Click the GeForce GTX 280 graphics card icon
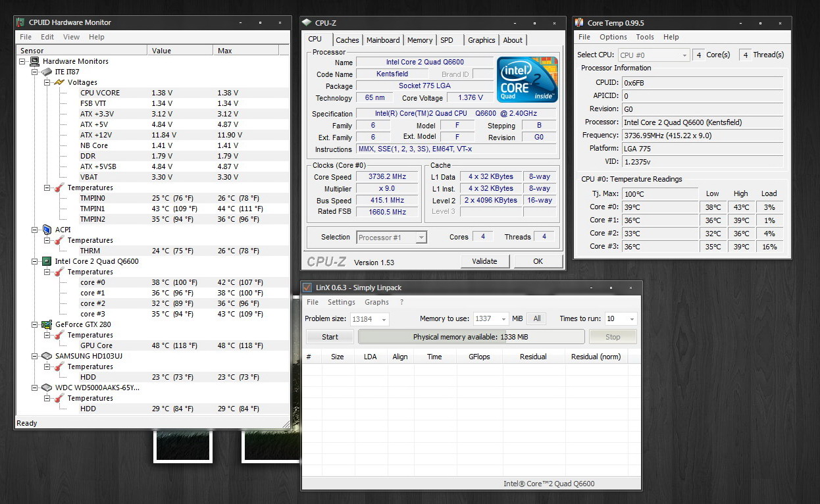The height and width of the screenshot is (504, 820). click(47, 324)
